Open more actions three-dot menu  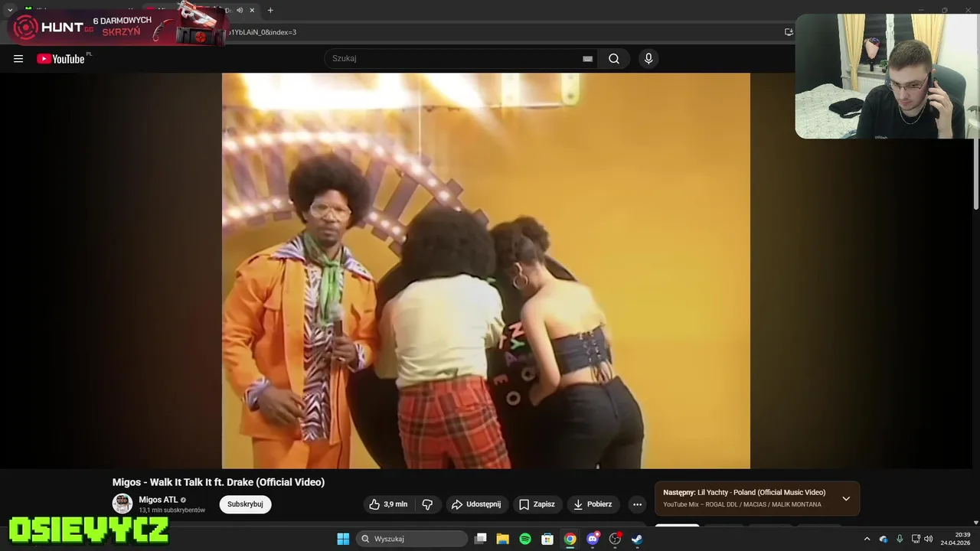coord(637,504)
